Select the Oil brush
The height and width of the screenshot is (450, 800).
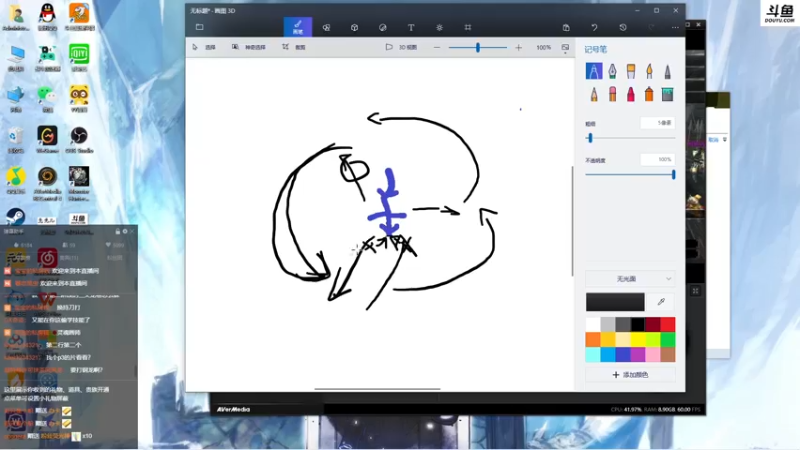631,71
